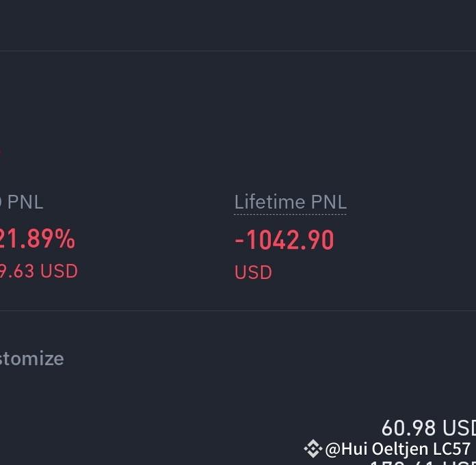This screenshot has width=476, height=465.
Task: Click the @Hui Oeltjen LC57 username
Action: 397,449
